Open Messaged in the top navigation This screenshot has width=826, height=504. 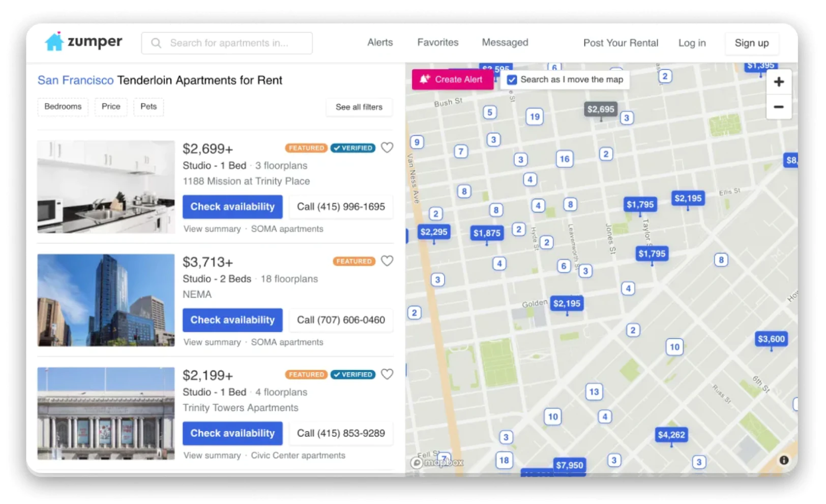505,43
